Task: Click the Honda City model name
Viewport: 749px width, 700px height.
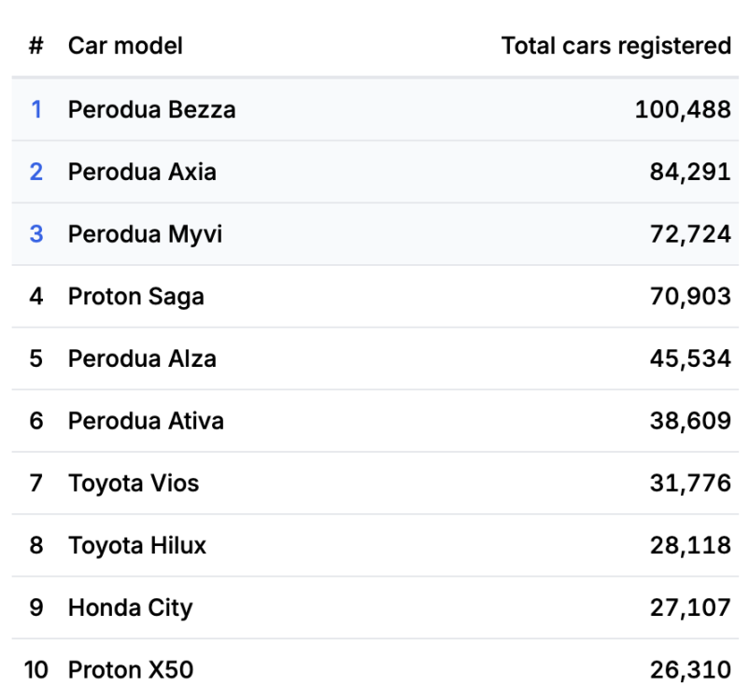Action: (x=130, y=608)
